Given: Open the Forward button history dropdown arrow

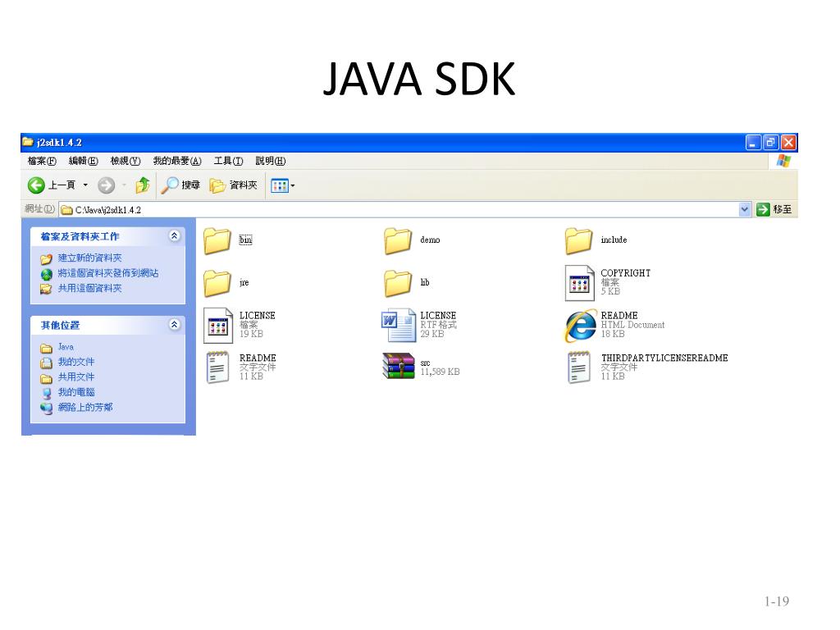Looking at the screenshot, I should 124,185.
